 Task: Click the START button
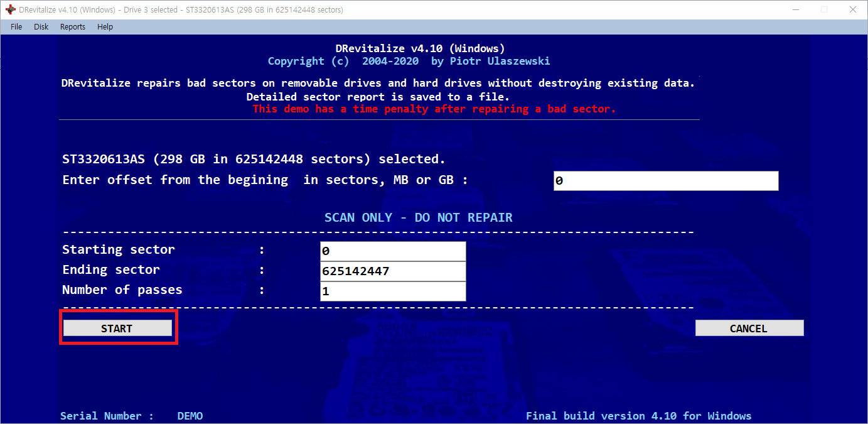click(117, 328)
